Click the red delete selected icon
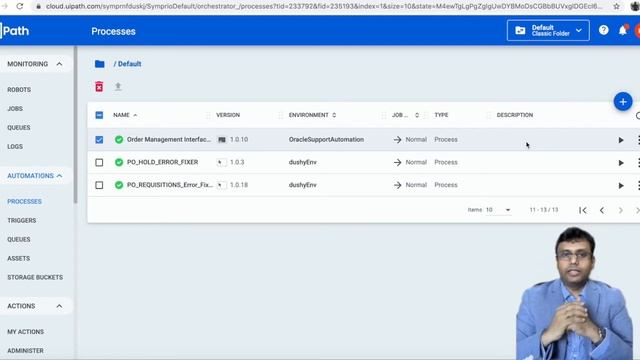This screenshot has width=640, height=360. click(x=99, y=87)
